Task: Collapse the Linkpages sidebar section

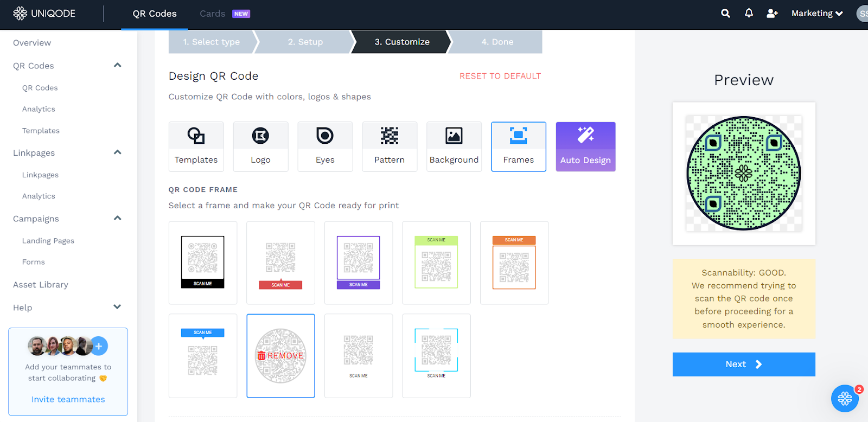Action: (x=117, y=153)
